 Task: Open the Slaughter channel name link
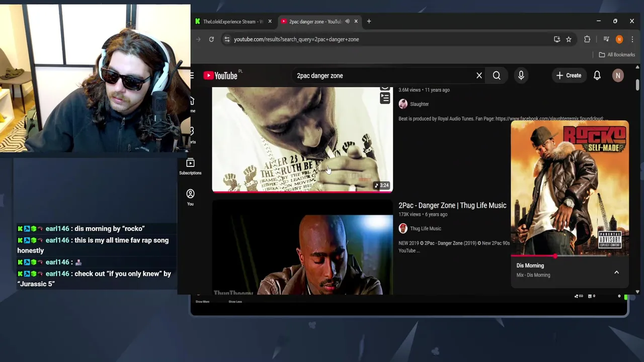point(419,104)
